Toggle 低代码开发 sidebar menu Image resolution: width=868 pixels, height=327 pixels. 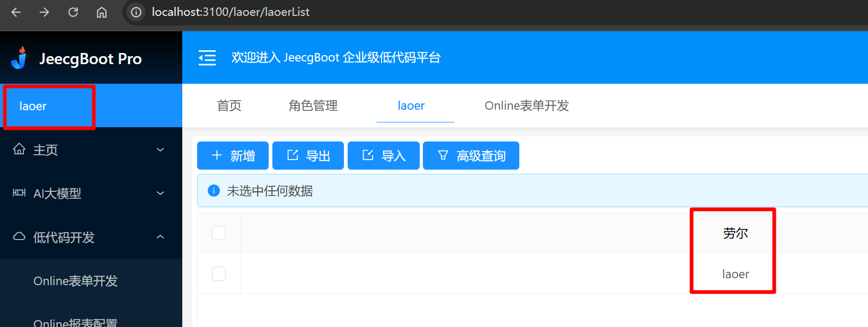pos(91,237)
